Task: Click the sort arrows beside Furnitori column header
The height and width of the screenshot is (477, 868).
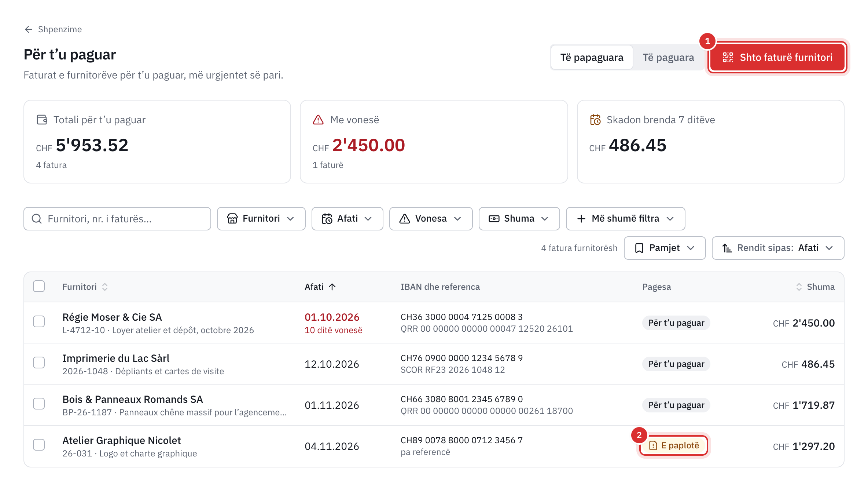Action: coord(105,287)
